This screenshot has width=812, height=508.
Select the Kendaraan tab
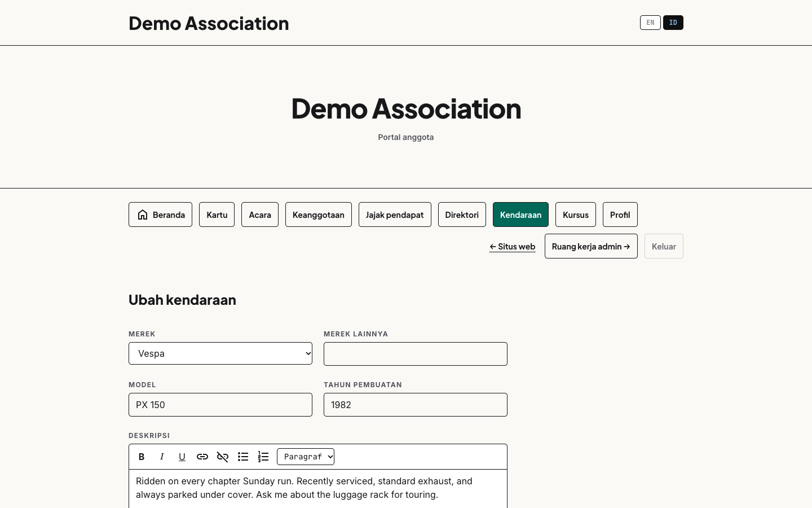[520, 214]
